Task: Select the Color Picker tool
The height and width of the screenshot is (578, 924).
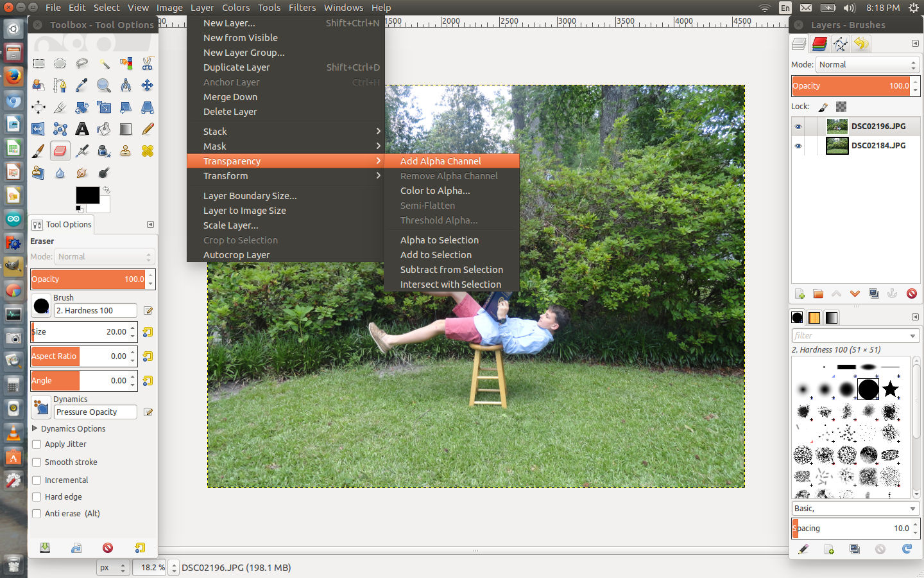Action: pos(82,85)
